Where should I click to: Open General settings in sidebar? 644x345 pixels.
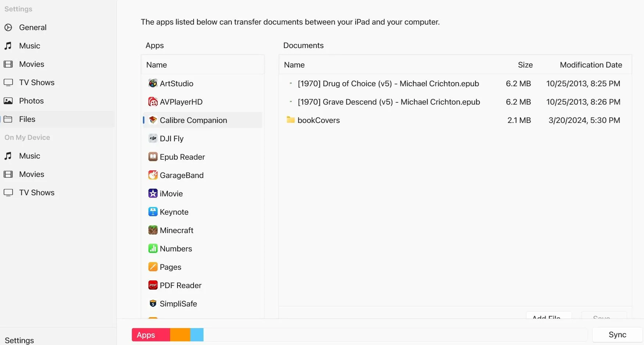[x=33, y=28]
